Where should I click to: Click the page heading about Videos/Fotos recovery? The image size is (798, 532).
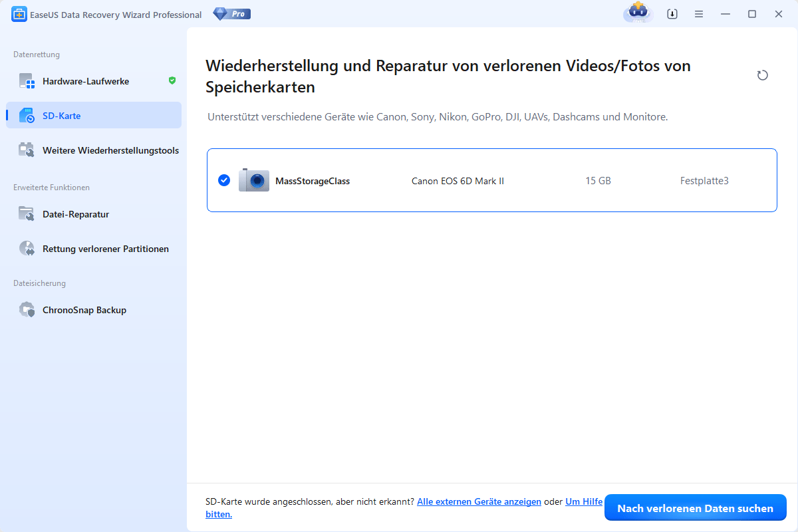448,76
